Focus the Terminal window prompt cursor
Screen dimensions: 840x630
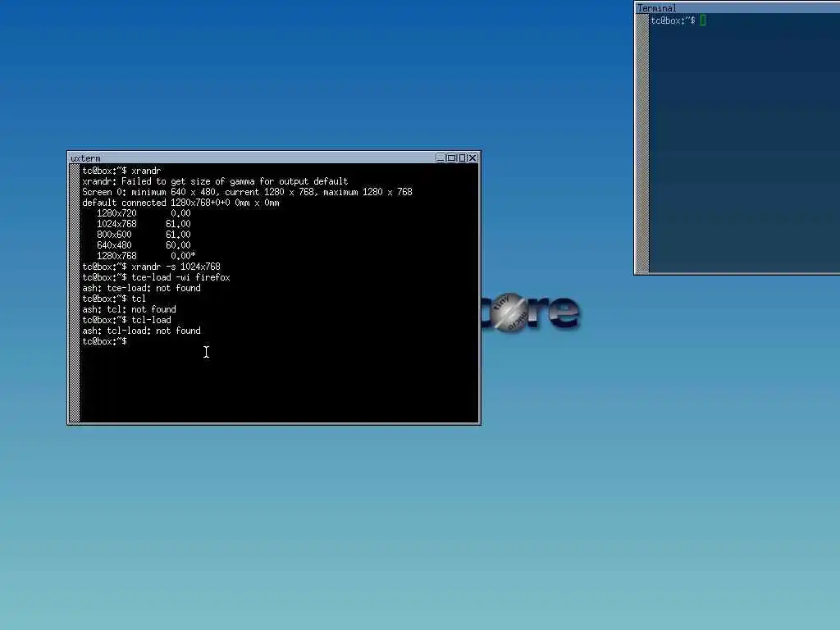[x=703, y=21]
